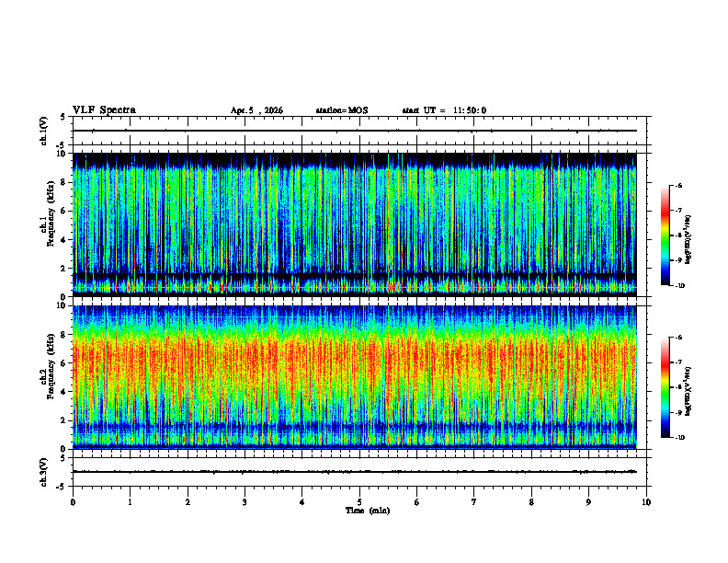Click the "4" kHz tick of ch.1 spectrogram
The height and width of the screenshot is (563, 728).
pos(64,240)
